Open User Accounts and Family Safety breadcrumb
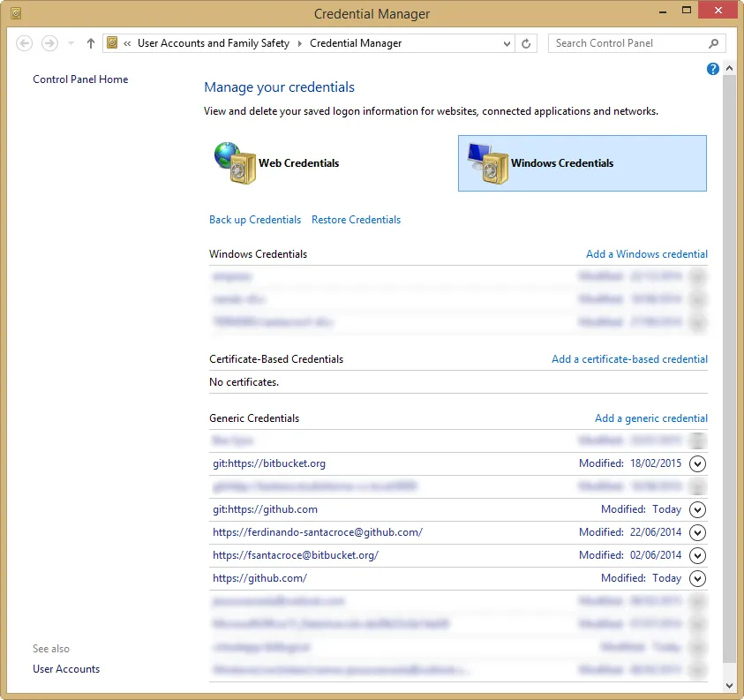 pos(214,43)
